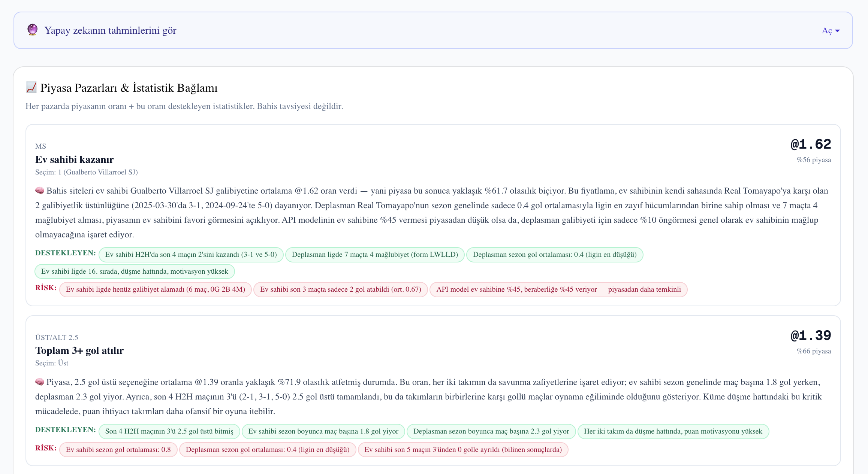Click chip Ev sahibi H2H'da son 4 maçın 2'sini kazandı
This screenshot has width=868, height=474.
click(191, 255)
